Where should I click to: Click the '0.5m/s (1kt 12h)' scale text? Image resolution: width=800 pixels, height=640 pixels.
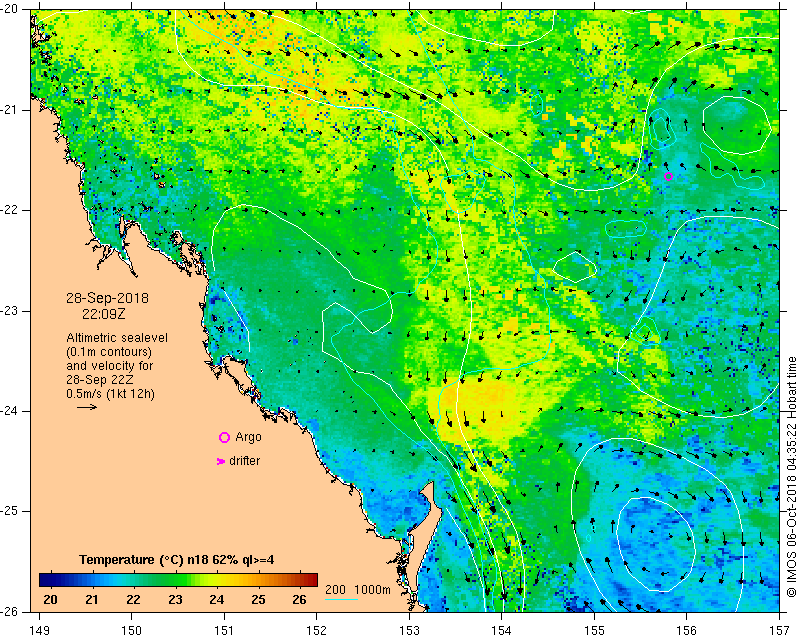tap(110, 394)
